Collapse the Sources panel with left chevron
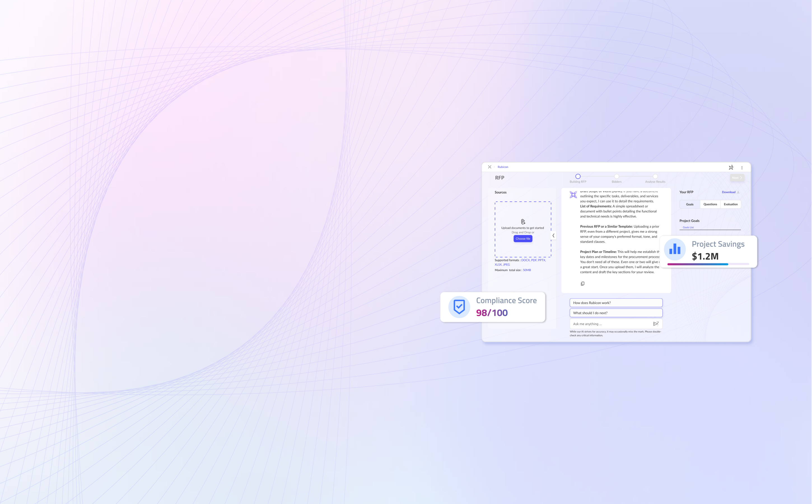This screenshot has width=812, height=504. [553, 236]
